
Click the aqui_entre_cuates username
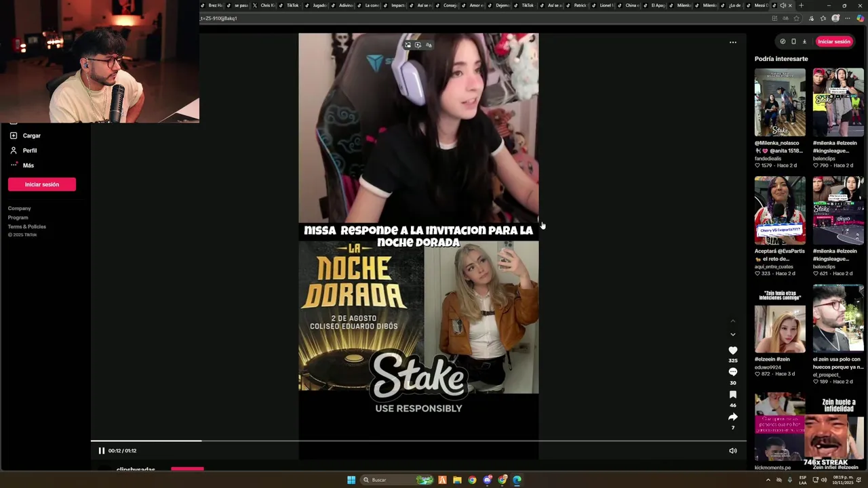[x=774, y=266]
